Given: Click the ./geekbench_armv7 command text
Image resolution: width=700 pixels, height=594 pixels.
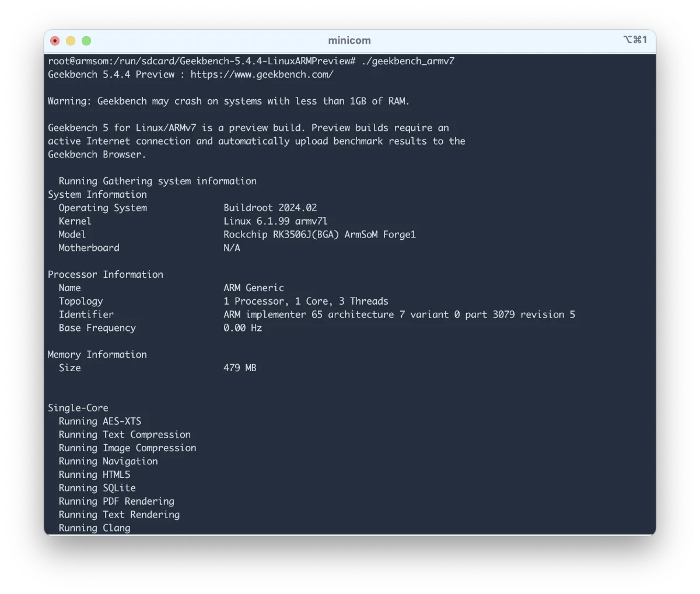Looking at the screenshot, I should pos(408,61).
